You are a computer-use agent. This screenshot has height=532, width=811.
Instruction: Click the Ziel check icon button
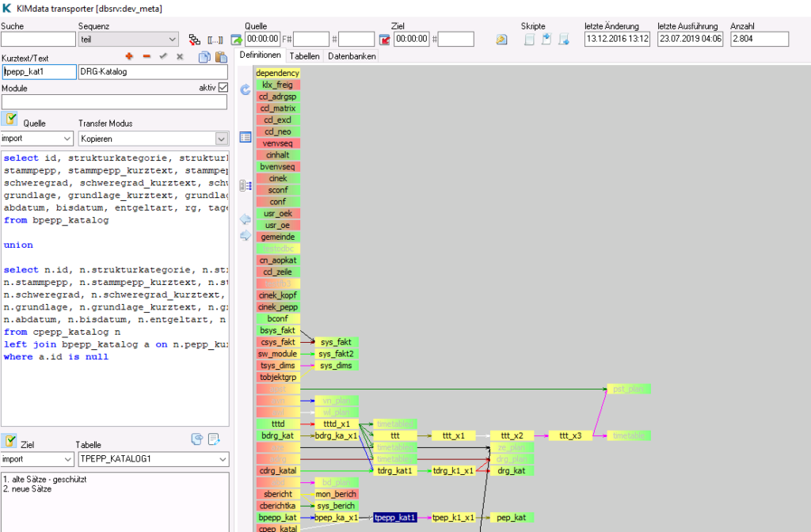(x=10, y=440)
